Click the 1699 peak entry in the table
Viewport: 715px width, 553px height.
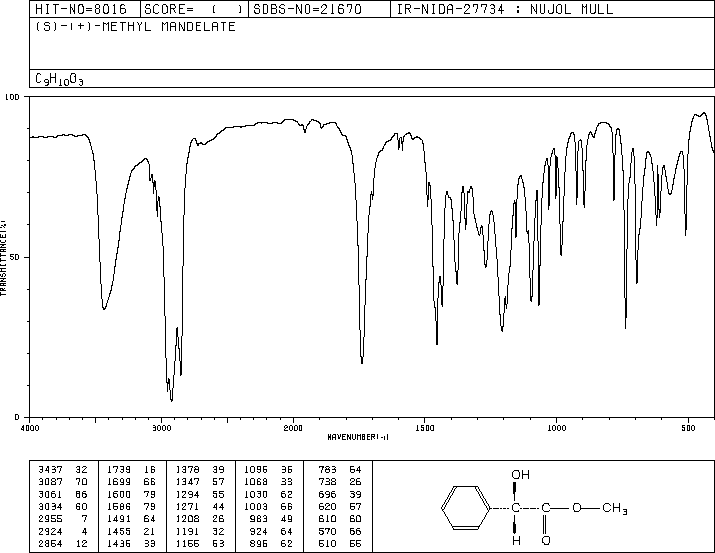click(x=131, y=482)
